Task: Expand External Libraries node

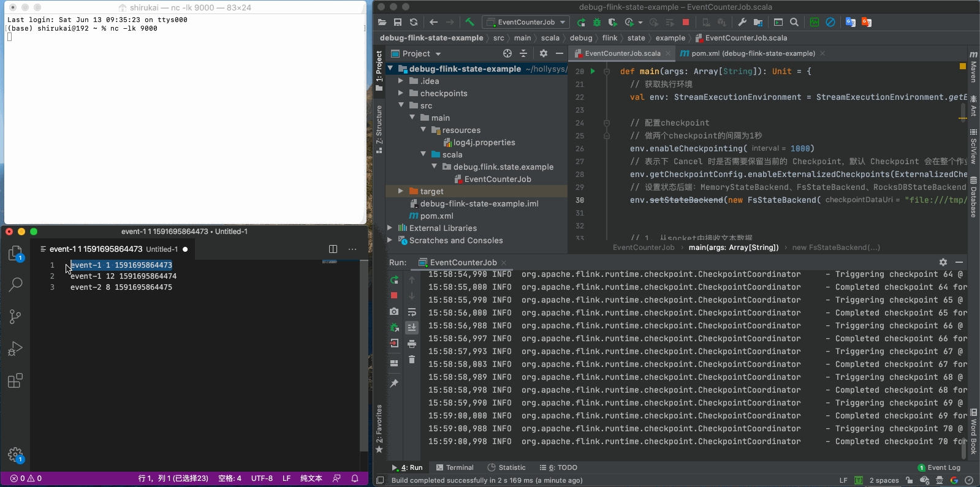Action: (x=390, y=228)
